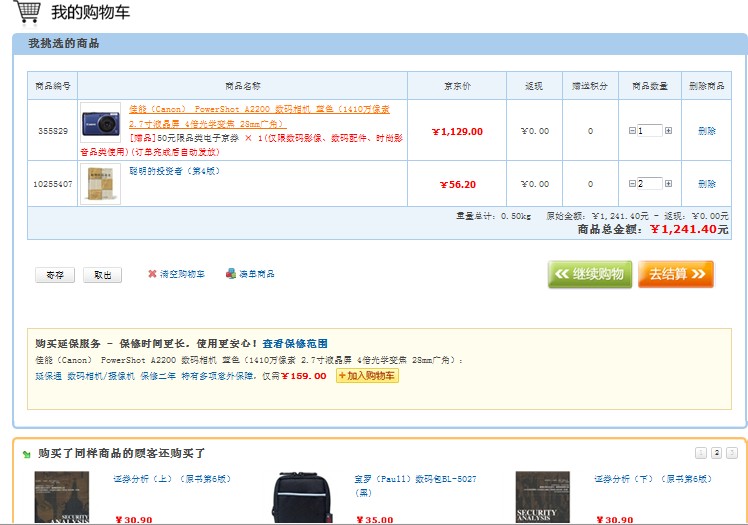The image size is (748, 525).
Task: Click the green 继续购物 button
Action: [x=590, y=274]
